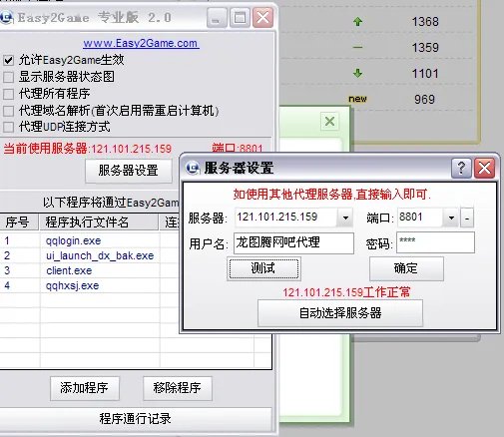
Task: Sort by 序号 column header
Action: (19, 222)
